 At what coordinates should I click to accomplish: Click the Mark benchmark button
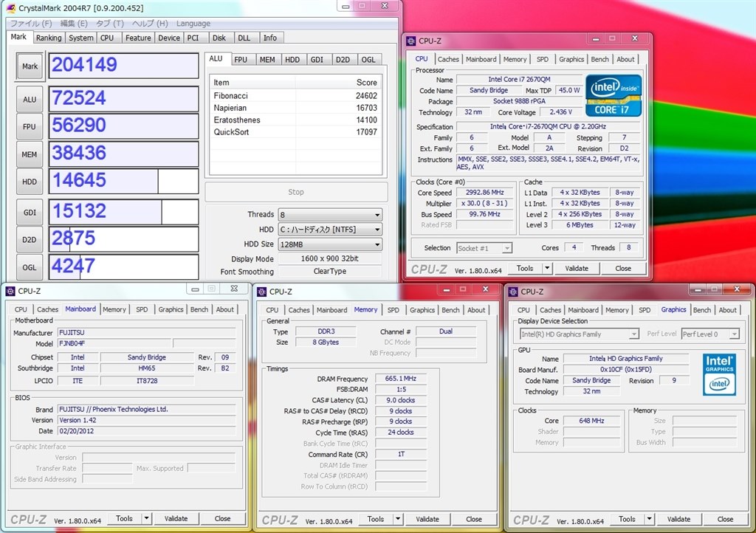30,66
